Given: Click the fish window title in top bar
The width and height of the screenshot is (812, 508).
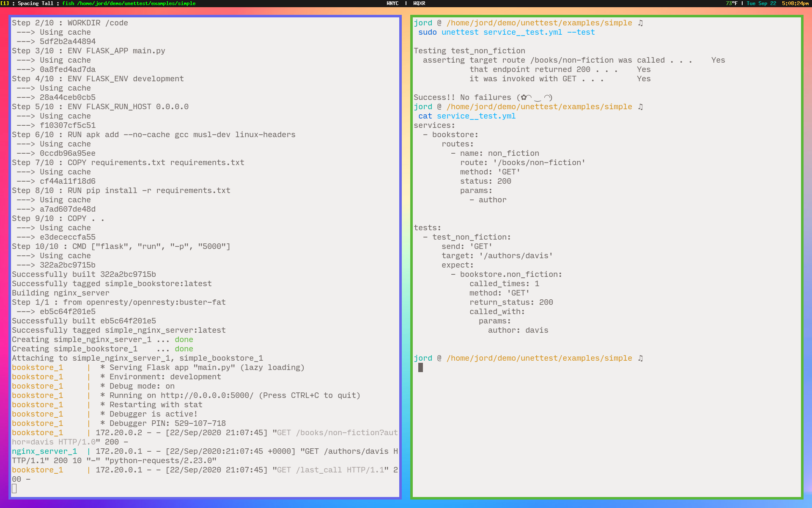Looking at the screenshot, I should click(129, 3).
